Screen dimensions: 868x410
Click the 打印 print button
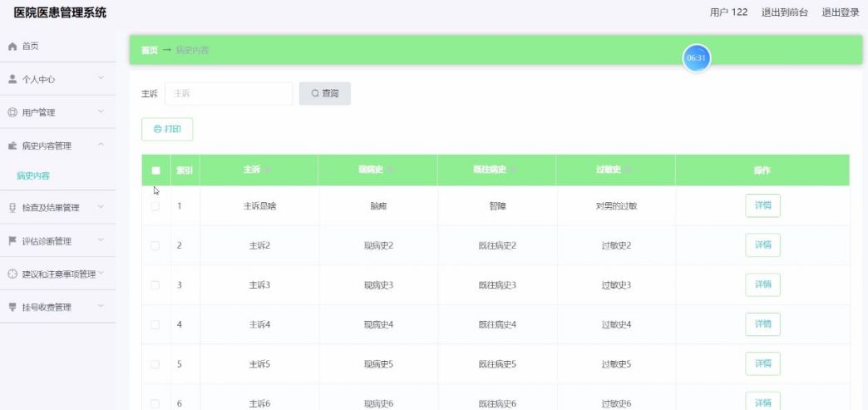(x=167, y=129)
